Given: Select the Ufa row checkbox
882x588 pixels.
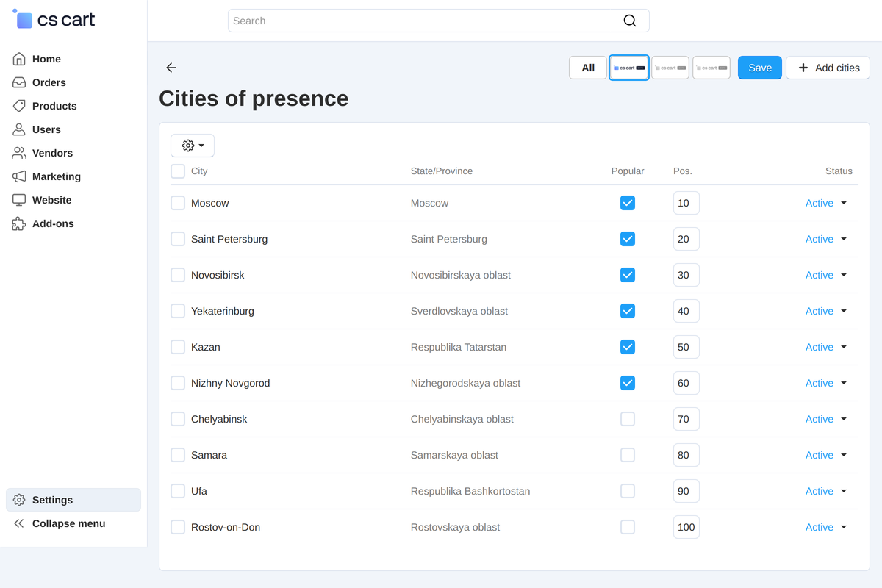Looking at the screenshot, I should (x=178, y=491).
